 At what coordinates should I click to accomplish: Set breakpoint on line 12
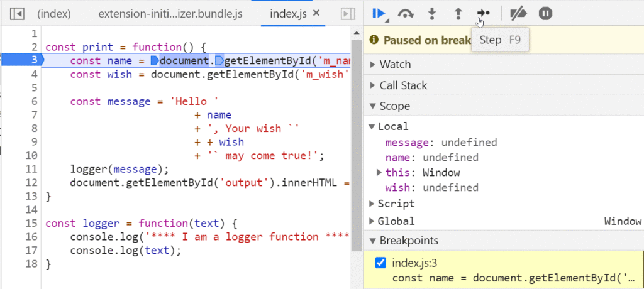click(31, 183)
